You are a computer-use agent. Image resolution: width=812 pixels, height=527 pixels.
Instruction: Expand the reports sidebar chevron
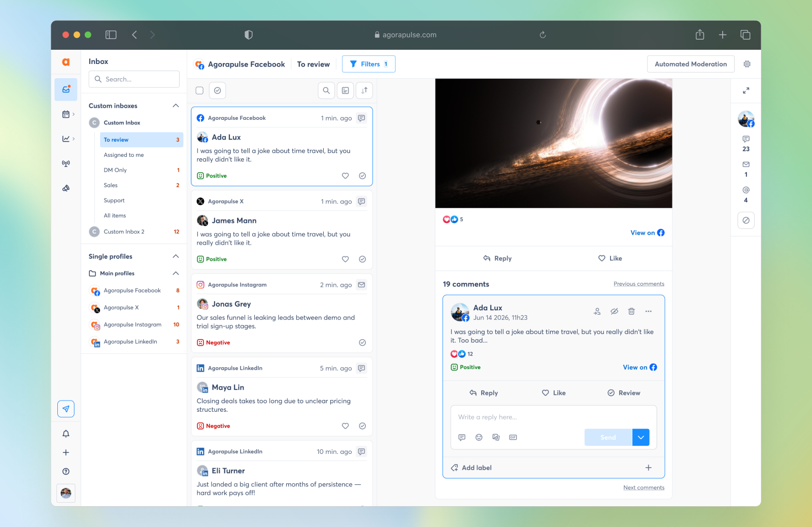coord(74,139)
